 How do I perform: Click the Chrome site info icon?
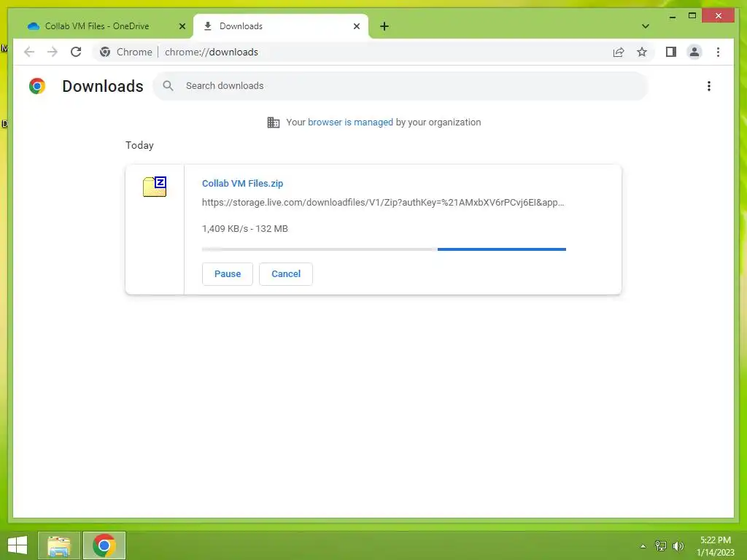point(105,52)
